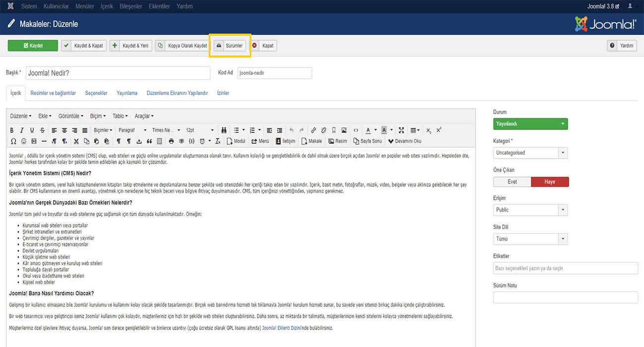644x347 pixels.
Task: Select Hayır for the featured option
Action: point(550,182)
